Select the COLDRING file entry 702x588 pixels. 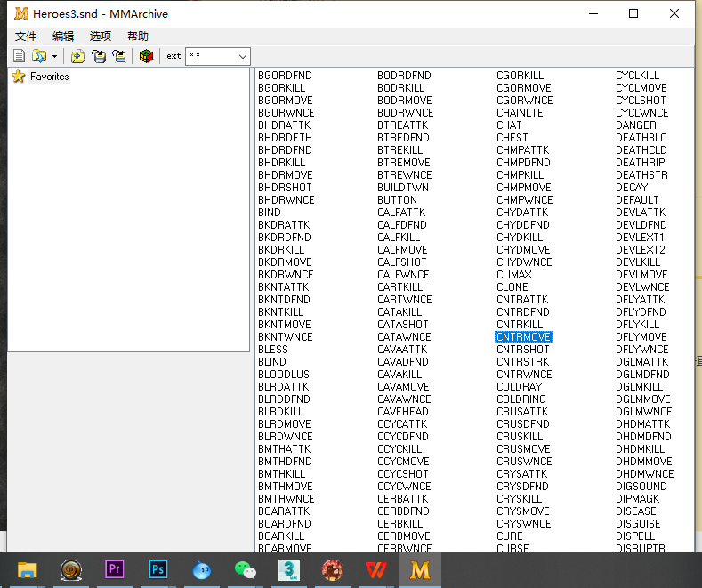click(521, 399)
